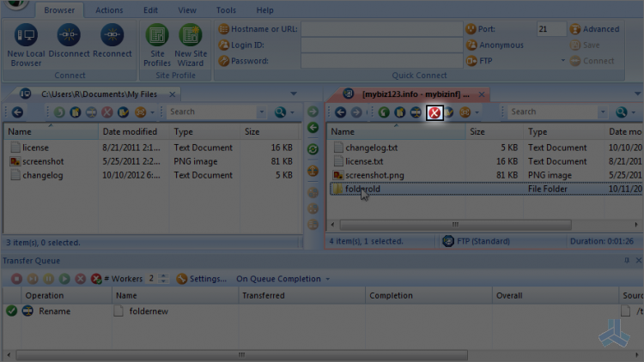This screenshot has height=362, width=644.
Task: Click the green synchronize icon between panes
Action: (313, 149)
